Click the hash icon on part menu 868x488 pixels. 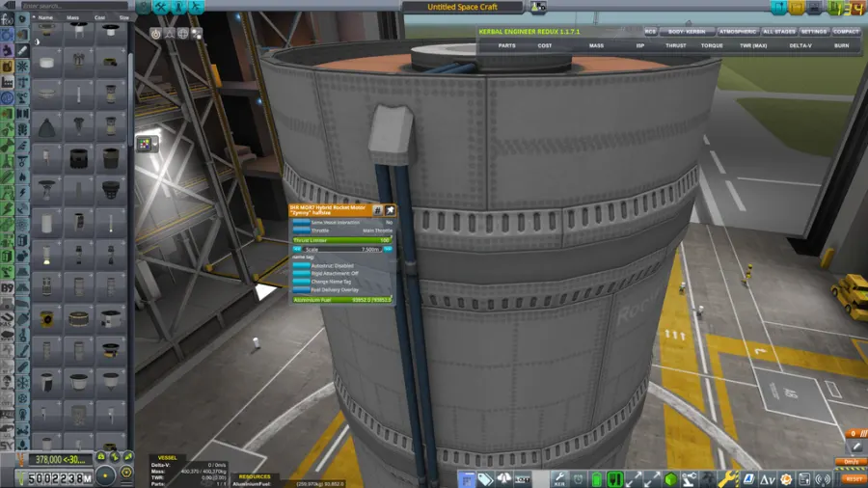tap(377, 210)
